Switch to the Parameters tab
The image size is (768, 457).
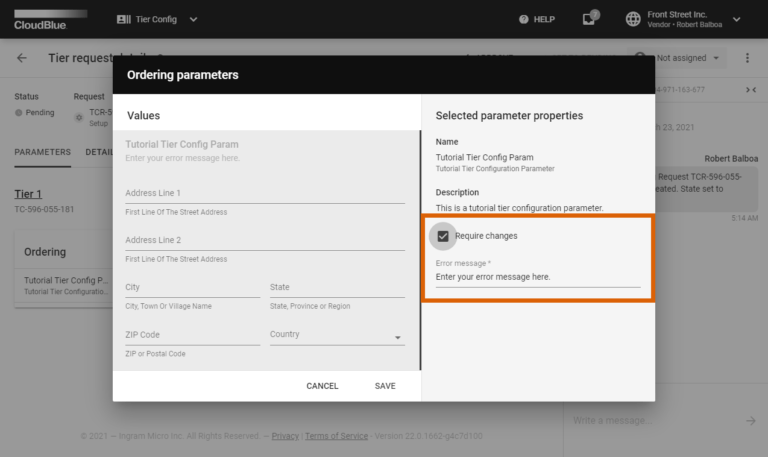pyautogui.click(x=42, y=152)
